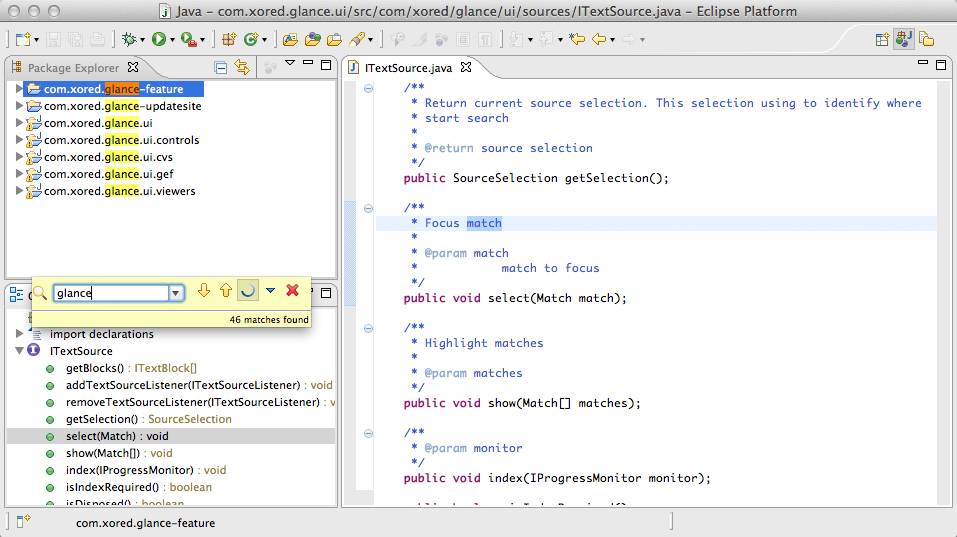The image size is (957, 537).
Task: Click the glance search text field
Action: click(110, 294)
